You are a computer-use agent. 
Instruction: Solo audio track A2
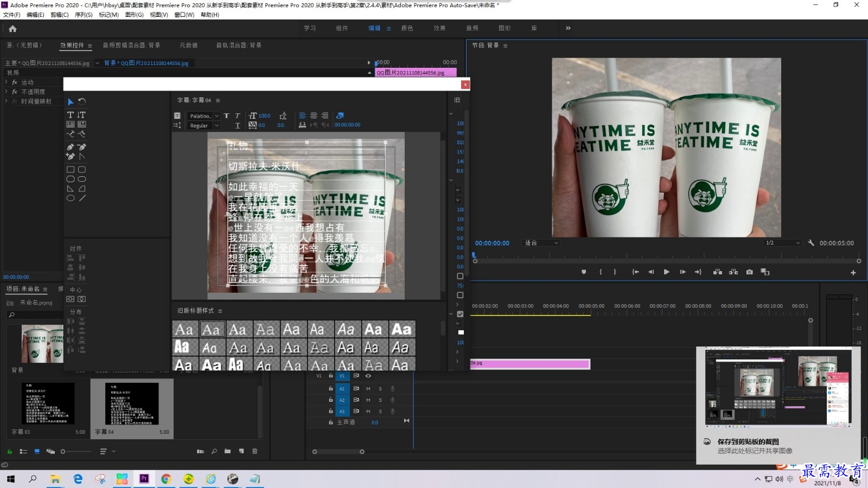(380, 400)
